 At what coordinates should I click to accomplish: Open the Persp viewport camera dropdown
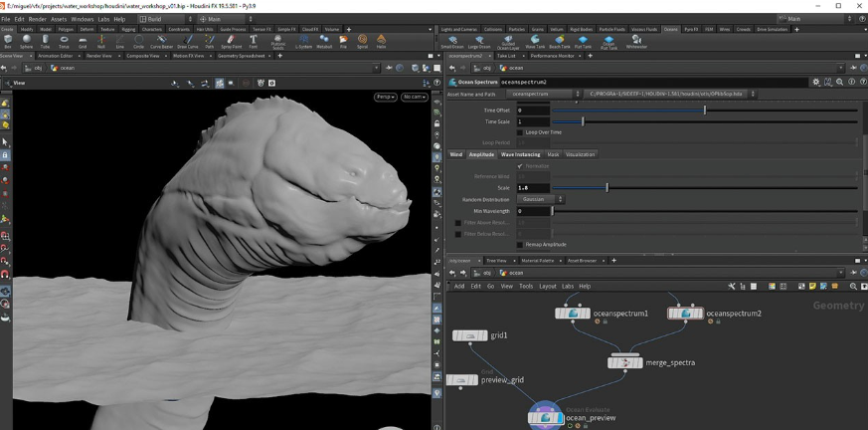tap(385, 97)
